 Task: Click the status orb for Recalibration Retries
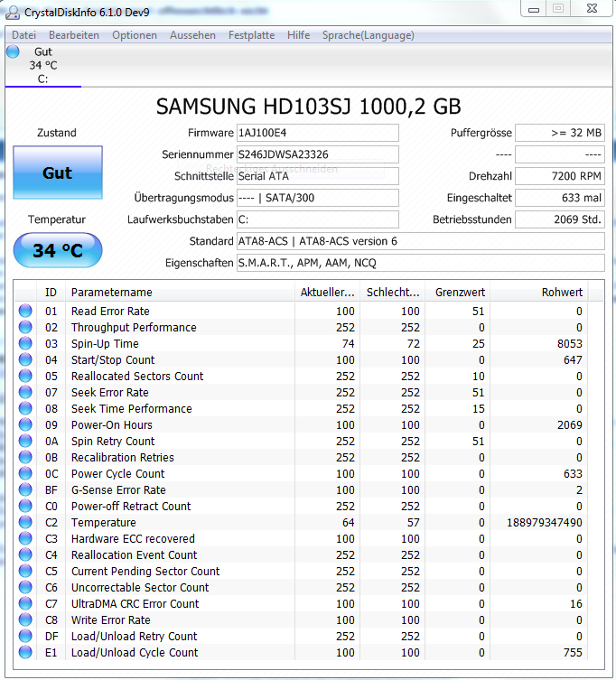click(x=25, y=457)
